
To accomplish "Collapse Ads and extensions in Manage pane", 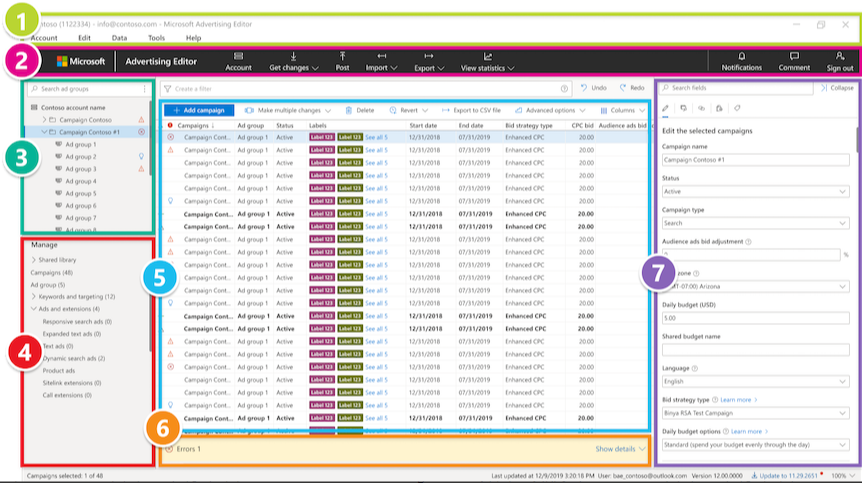I will click(x=34, y=309).
